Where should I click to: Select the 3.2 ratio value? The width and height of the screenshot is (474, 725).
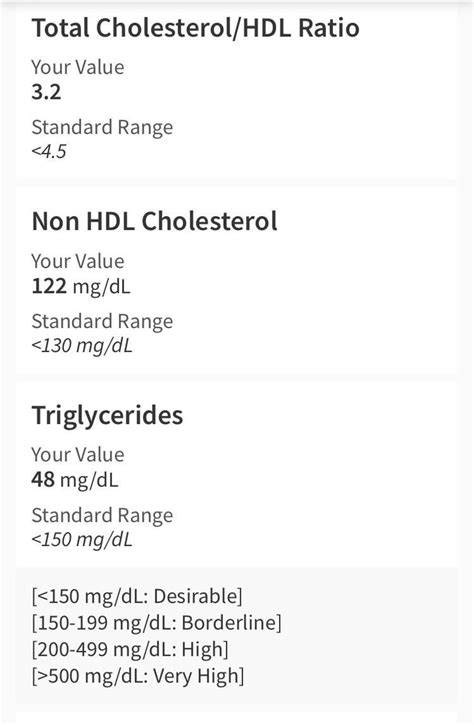(46, 92)
